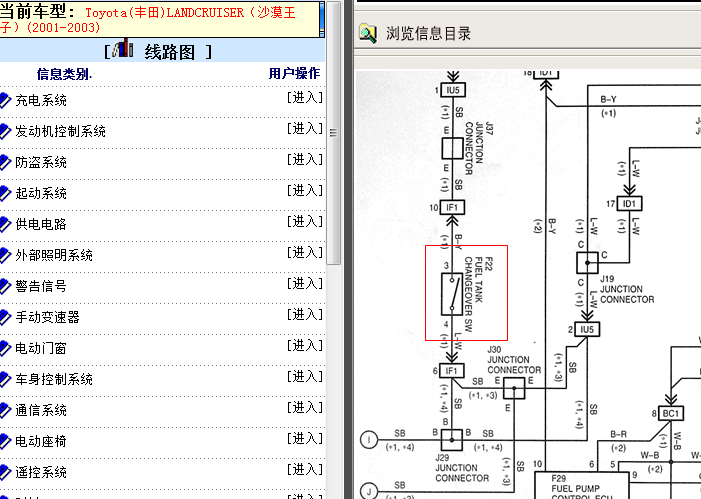Click the J30 Junction Connector box in diagram
This screenshot has height=499, width=701.
pyautogui.click(x=514, y=388)
